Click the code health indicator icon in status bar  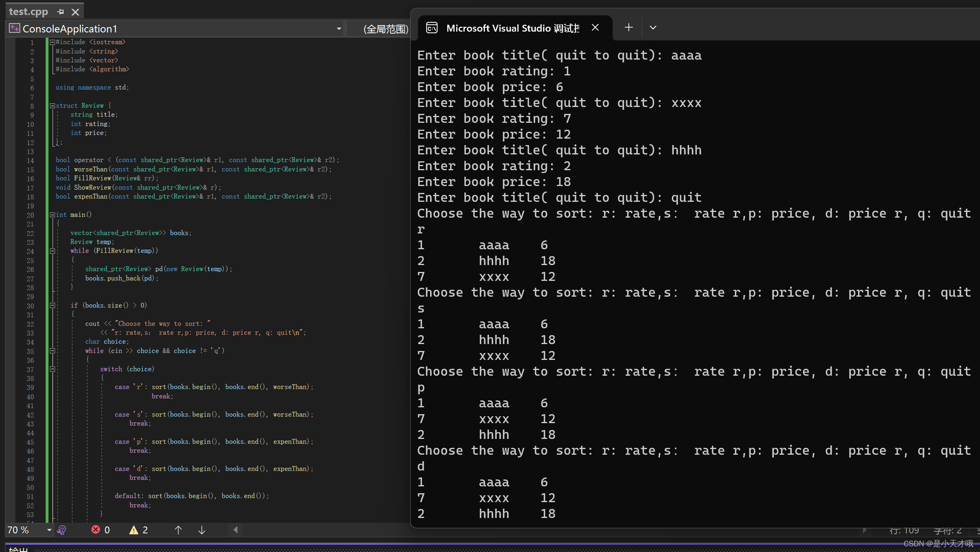(62, 530)
